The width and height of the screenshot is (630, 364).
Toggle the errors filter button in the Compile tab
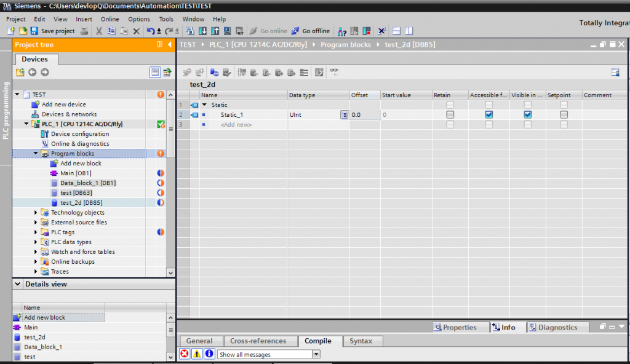pyautogui.click(x=185, y=354)
